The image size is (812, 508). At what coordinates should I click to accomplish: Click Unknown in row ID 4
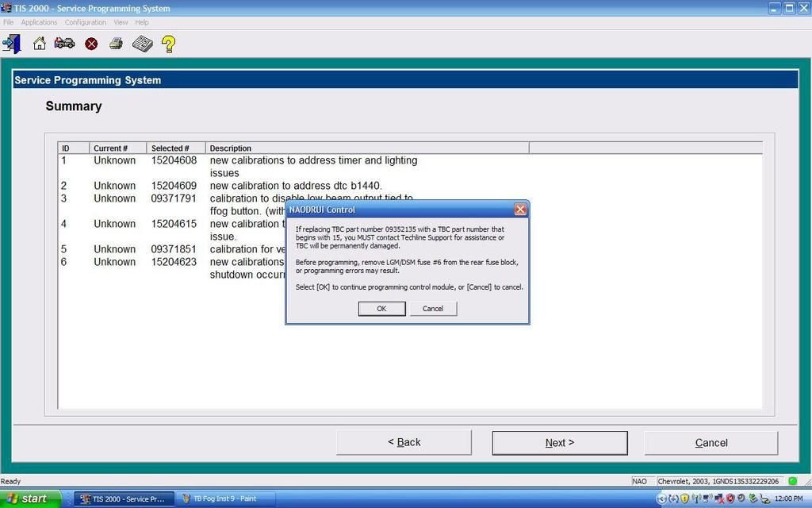[114, 224]
